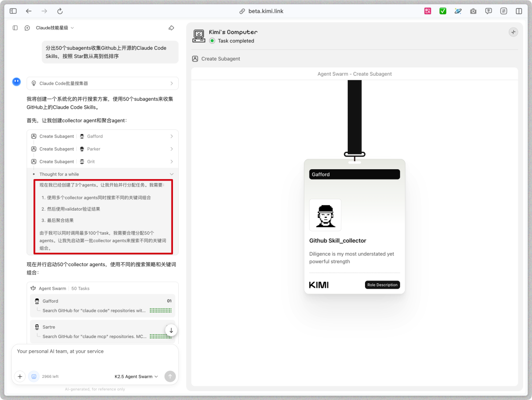Click the share icon next to chat title
The width and height of the screenshot is (532, 400).
tap(171, 28)
